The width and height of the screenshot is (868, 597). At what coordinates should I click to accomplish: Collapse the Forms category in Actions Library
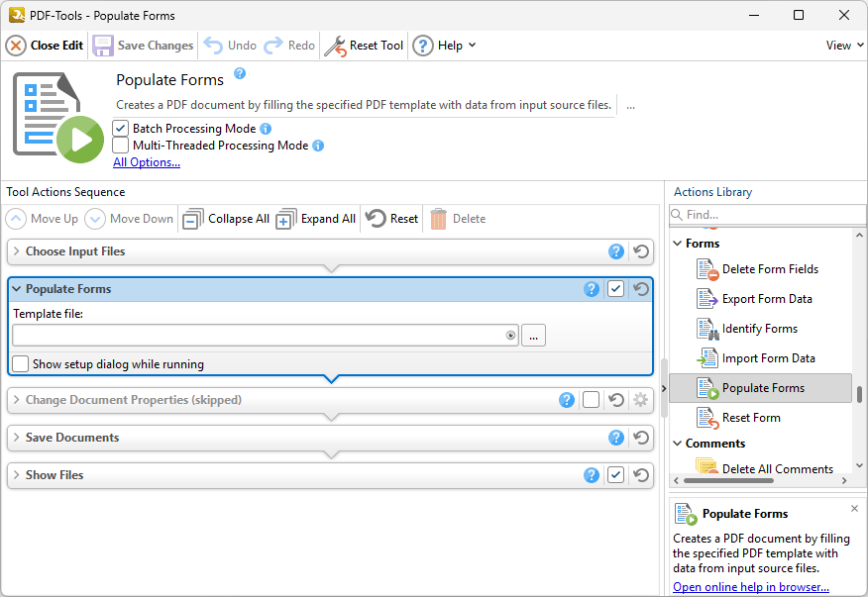click(678, 243)
